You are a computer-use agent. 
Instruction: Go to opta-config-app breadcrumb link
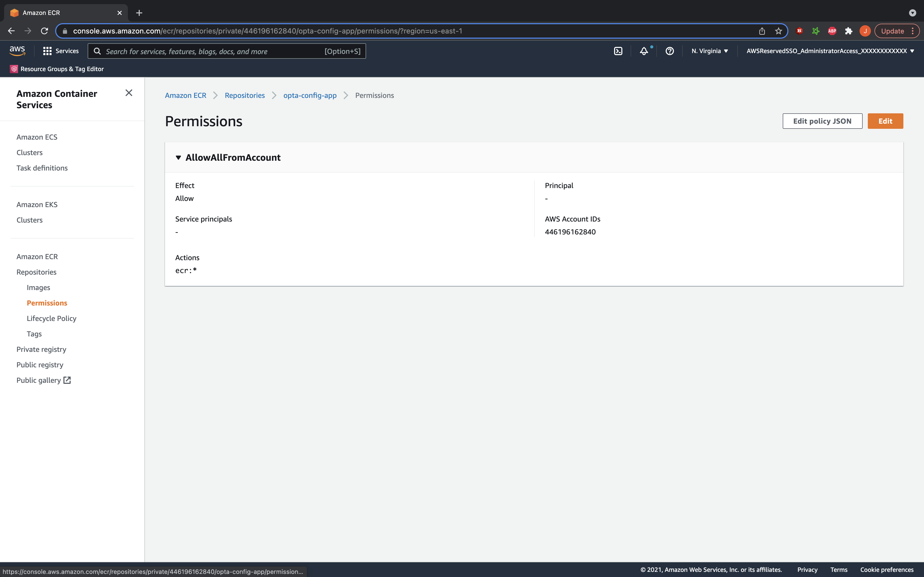[x=310, y=95]
